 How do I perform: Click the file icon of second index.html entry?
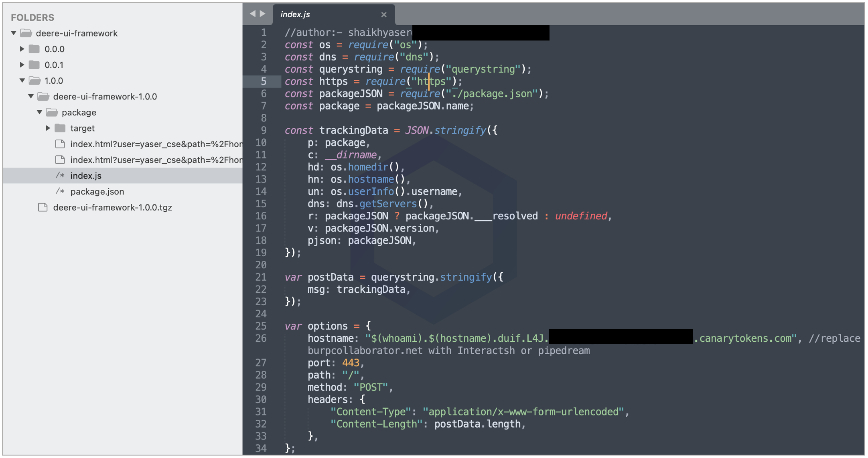pos(60,160)
